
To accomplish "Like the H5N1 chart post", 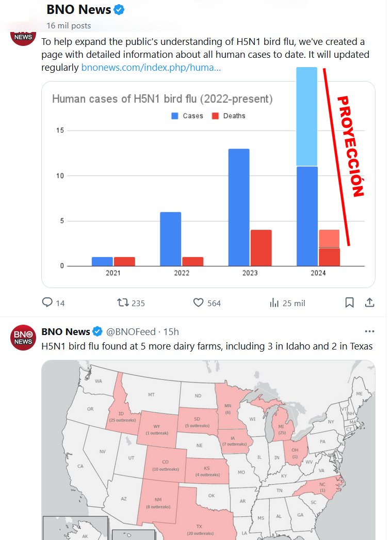I will click(x=199, y=303).
